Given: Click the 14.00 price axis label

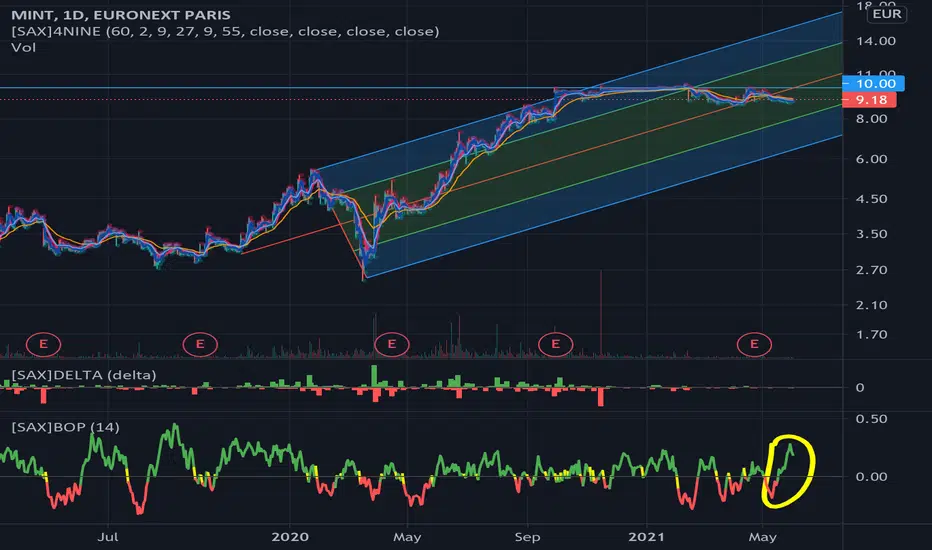Looking at the screenshot, I should (x=876, y=41).
